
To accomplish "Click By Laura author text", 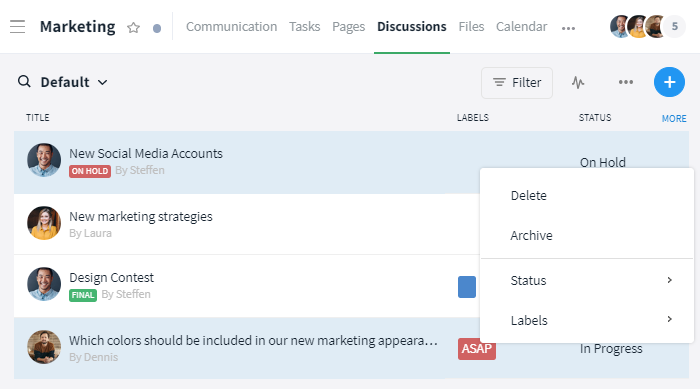I will (90, 234).
